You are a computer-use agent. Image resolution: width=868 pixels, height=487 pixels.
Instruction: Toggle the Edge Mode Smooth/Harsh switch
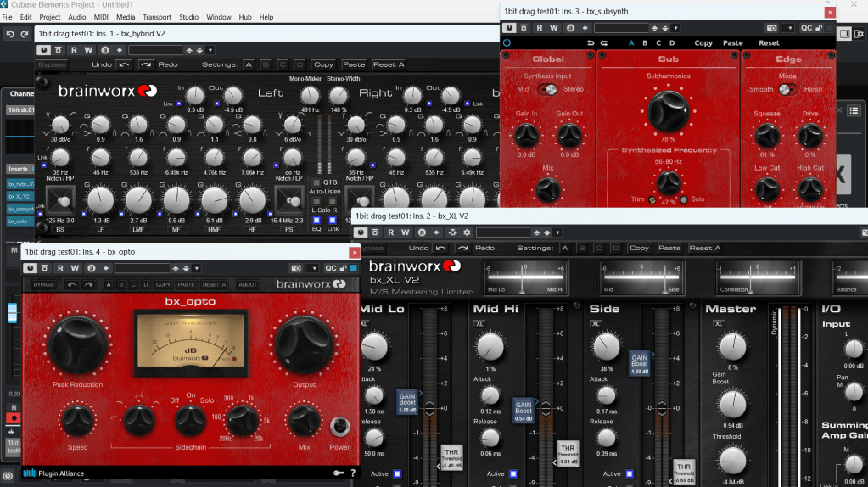point(788,89)
